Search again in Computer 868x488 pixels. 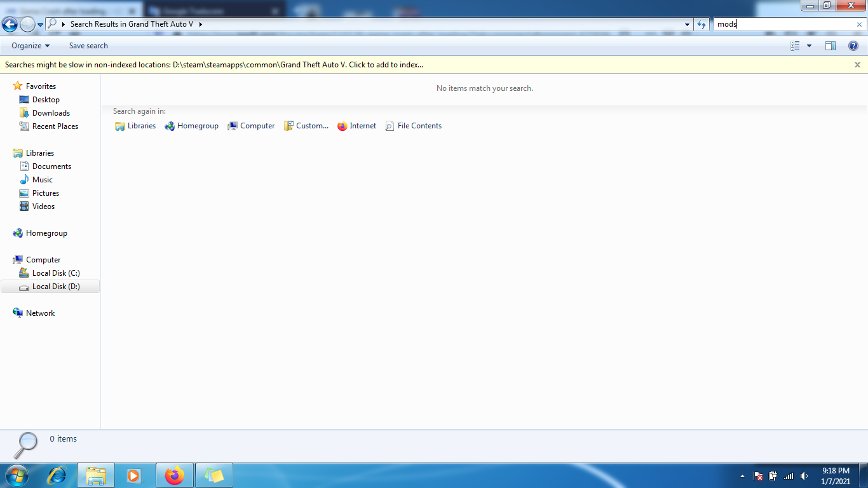pyautogui.click(x=251, y=126)
